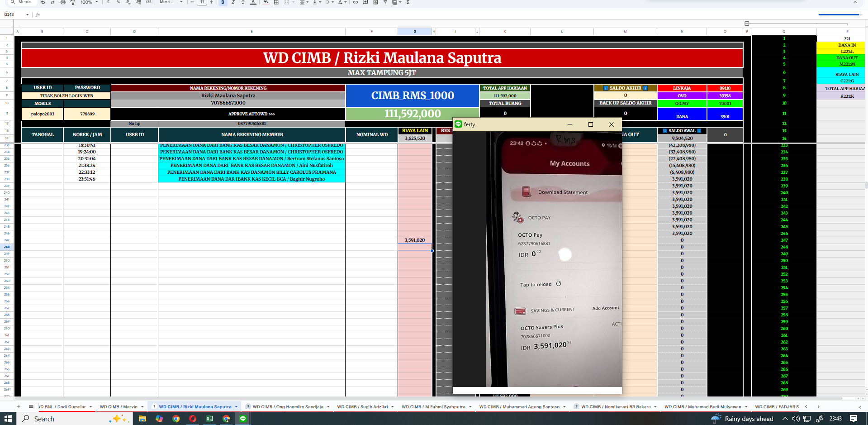Viewport: 868px width, 425px height.
Task: Switch to WD CIMB / Muhammad Agung Santoso tab
Action: pos(519,407)
